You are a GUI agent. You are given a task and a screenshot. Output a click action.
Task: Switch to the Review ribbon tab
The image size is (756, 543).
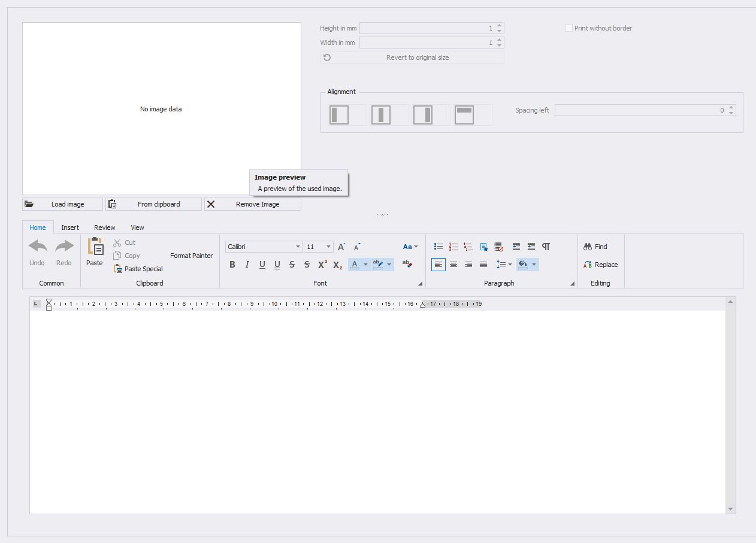pos(105,227)
